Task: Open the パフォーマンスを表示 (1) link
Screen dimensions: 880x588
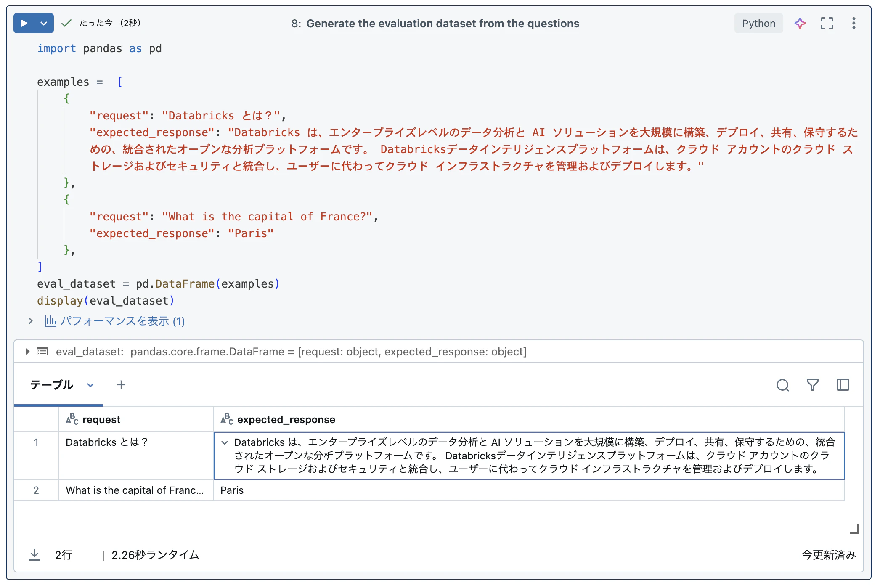Action: click(122, 321)
